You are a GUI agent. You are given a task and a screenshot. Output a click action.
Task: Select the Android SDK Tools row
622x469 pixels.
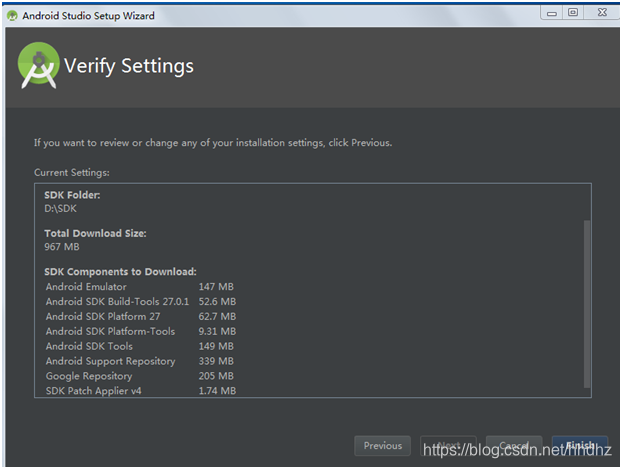[140, 346]
